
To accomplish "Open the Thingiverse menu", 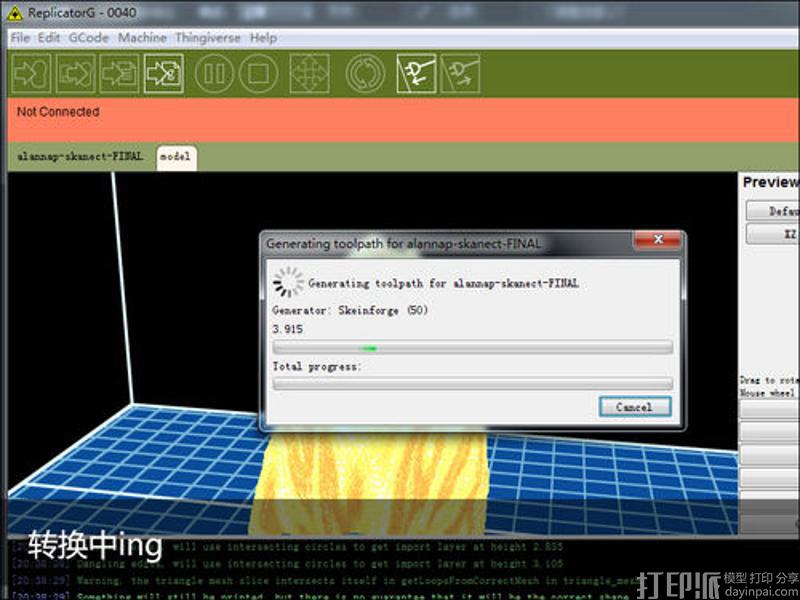I will (x=208, y=37).
